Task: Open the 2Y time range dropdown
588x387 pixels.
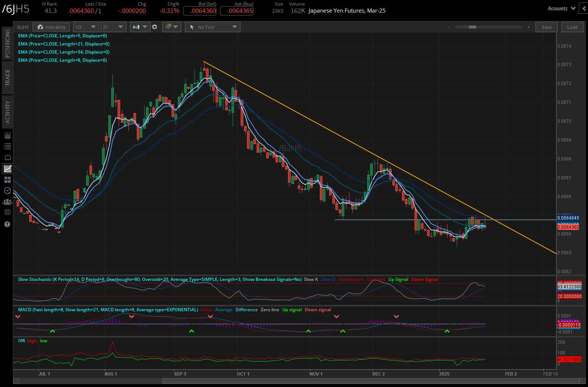Action: (x=113, y=27)
